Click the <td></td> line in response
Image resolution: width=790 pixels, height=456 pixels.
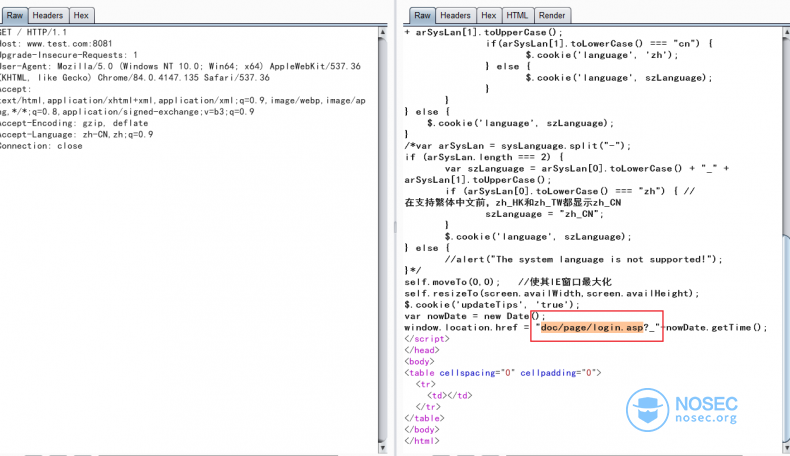450,396
